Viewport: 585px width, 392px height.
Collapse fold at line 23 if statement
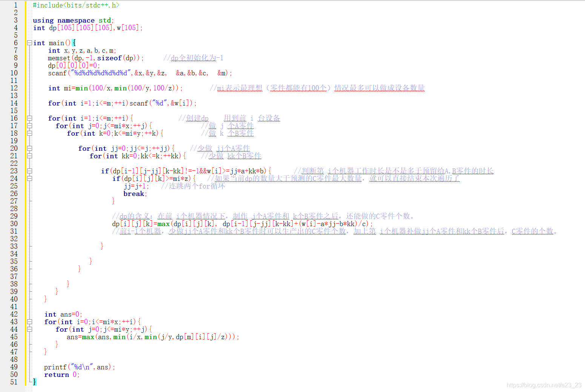pos(29,171)
